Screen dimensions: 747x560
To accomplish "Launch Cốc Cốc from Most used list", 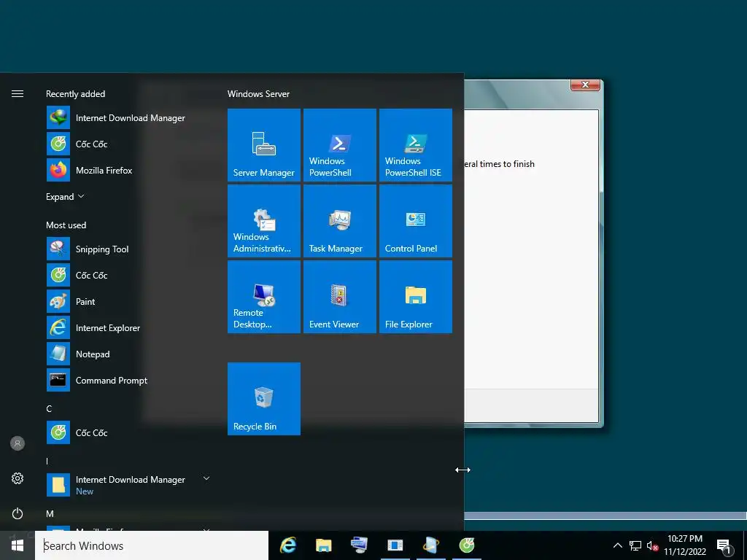I will click(x=128, y=275).
